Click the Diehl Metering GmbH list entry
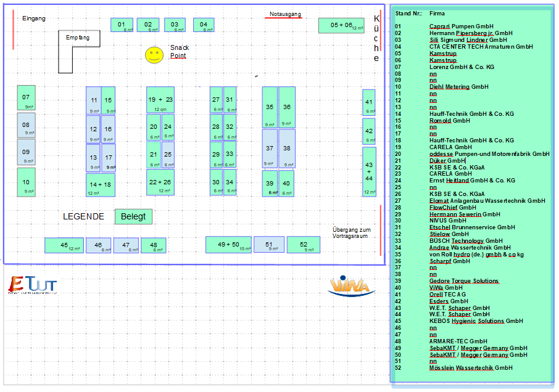Screen dimensions: 559x392 pos(459,87)
